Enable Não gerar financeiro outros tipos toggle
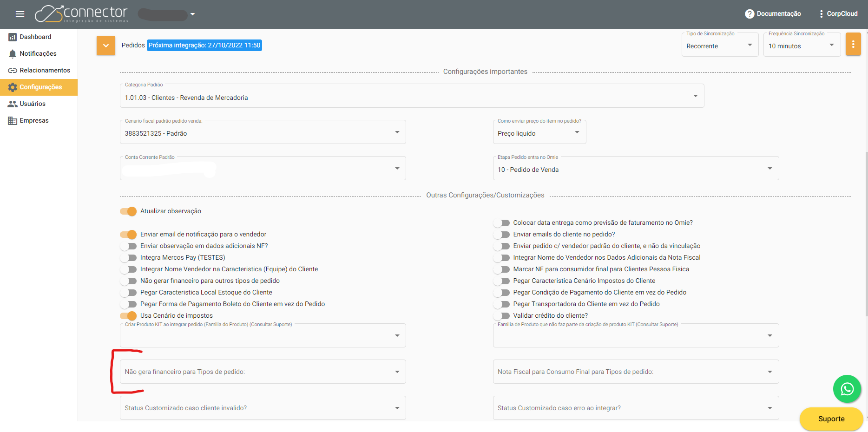This screenshot has height=432, width=868. point(128,281)
